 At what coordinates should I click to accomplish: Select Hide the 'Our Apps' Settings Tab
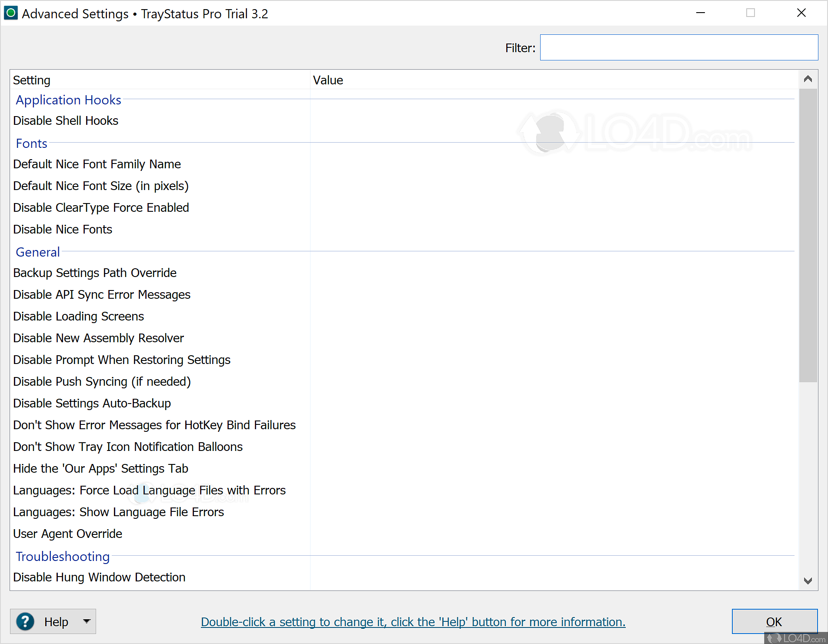pos(100,468)
